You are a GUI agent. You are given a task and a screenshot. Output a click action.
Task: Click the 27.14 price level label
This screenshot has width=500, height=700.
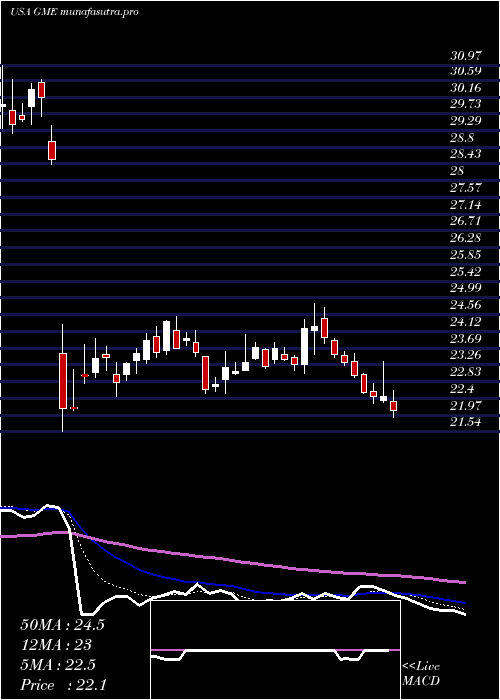point(466,204)
